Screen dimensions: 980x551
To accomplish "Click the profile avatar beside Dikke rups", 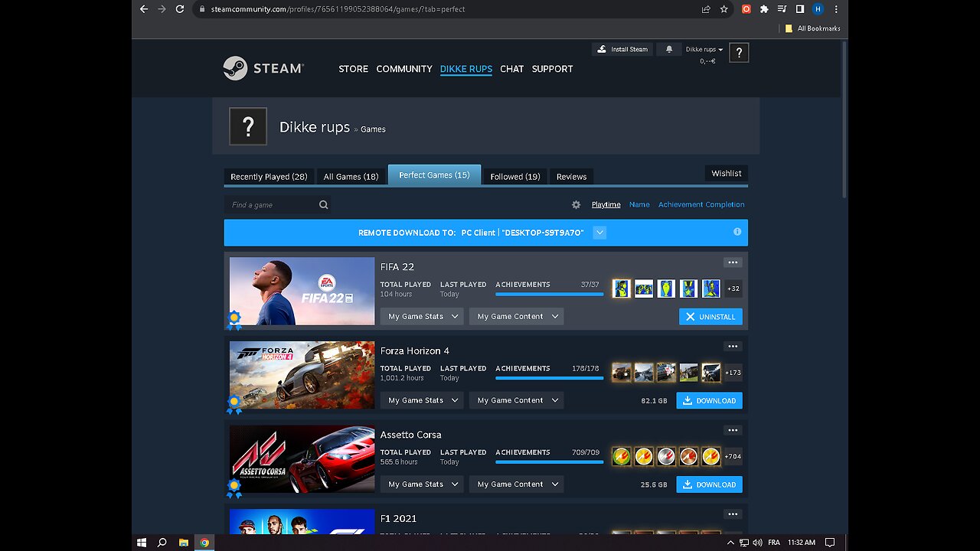I will [x=248, y=126].
